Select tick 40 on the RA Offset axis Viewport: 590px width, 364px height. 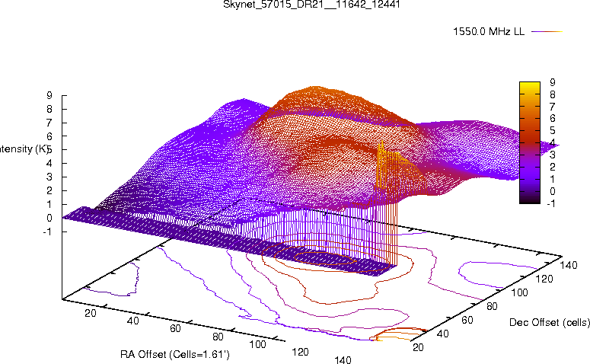132,321
